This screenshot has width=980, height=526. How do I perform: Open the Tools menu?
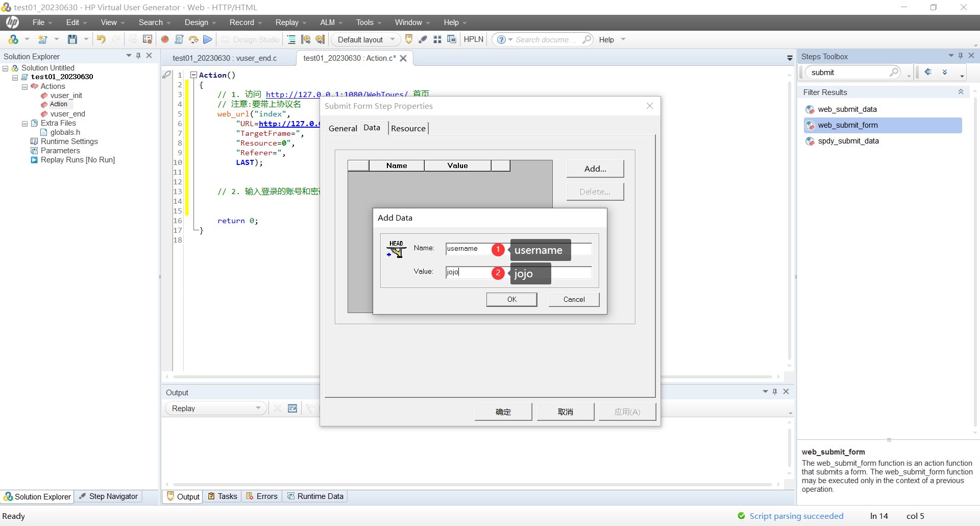(369, 22)
